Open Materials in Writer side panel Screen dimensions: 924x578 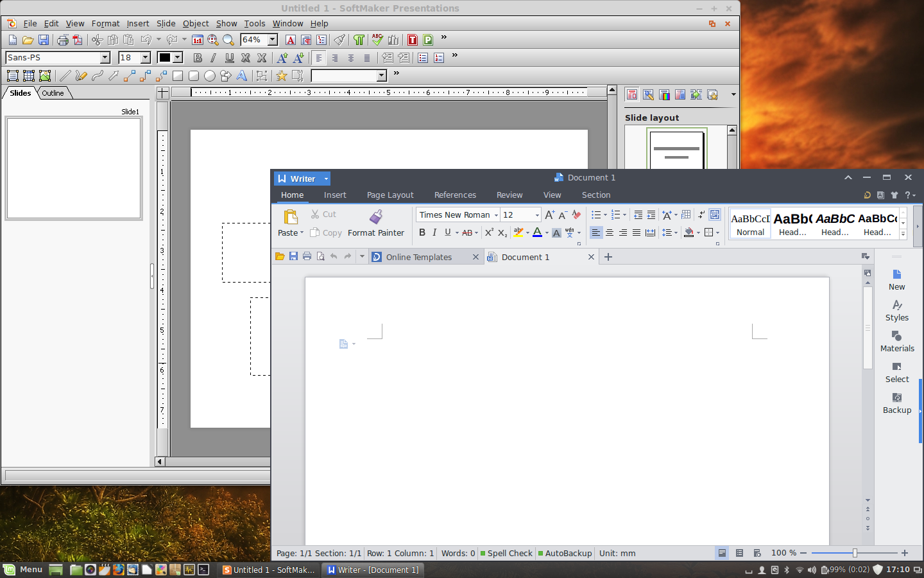click(896, 342)
